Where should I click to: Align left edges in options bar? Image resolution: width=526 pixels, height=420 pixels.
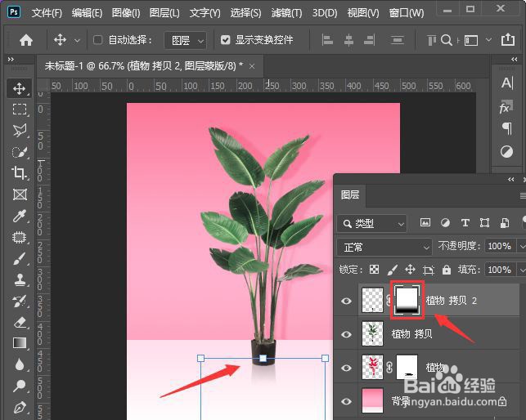pos(327,40)
